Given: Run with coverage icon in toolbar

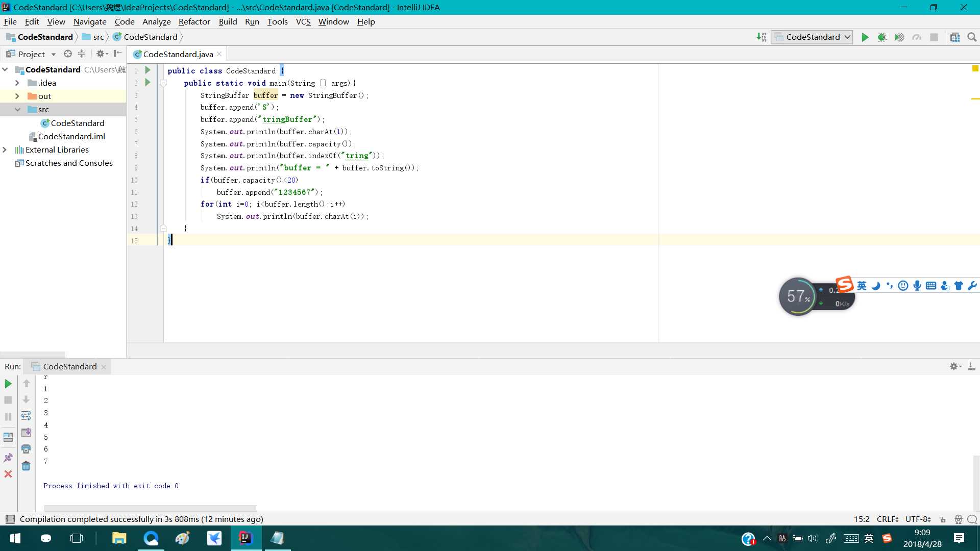Looking at the screenshot, I should (899, 37).
